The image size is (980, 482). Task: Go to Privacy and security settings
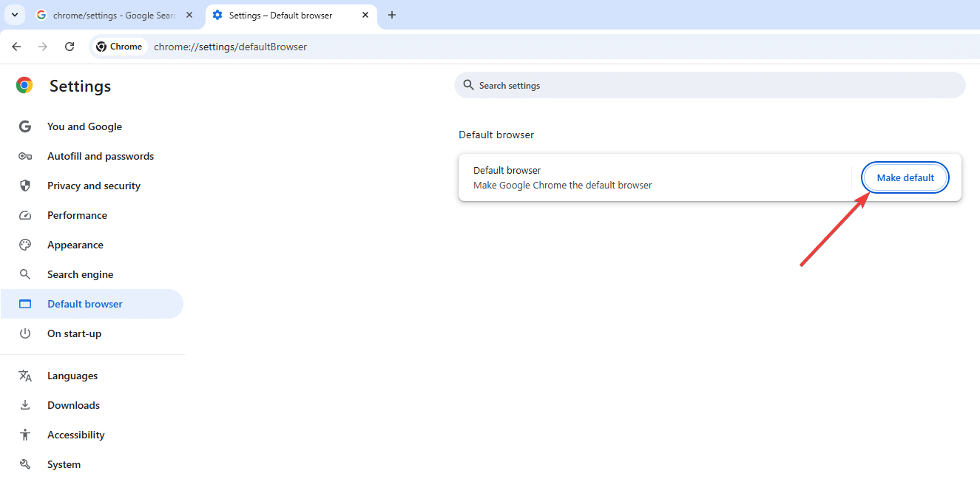click(x=94, y=186)
